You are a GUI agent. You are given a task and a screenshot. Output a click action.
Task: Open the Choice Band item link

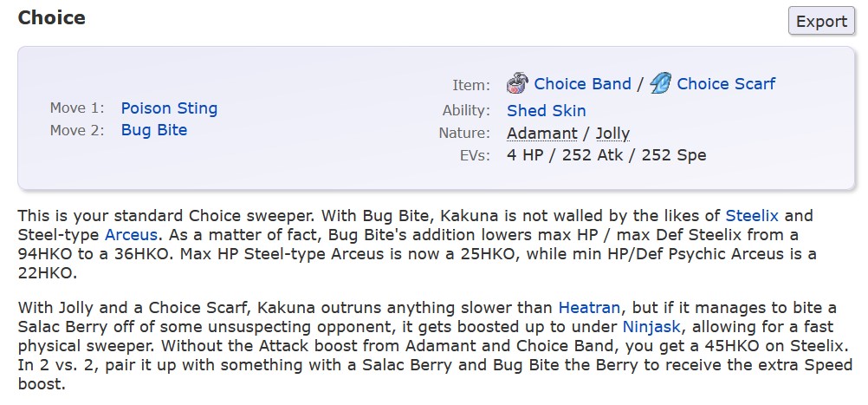click(582, 83)
